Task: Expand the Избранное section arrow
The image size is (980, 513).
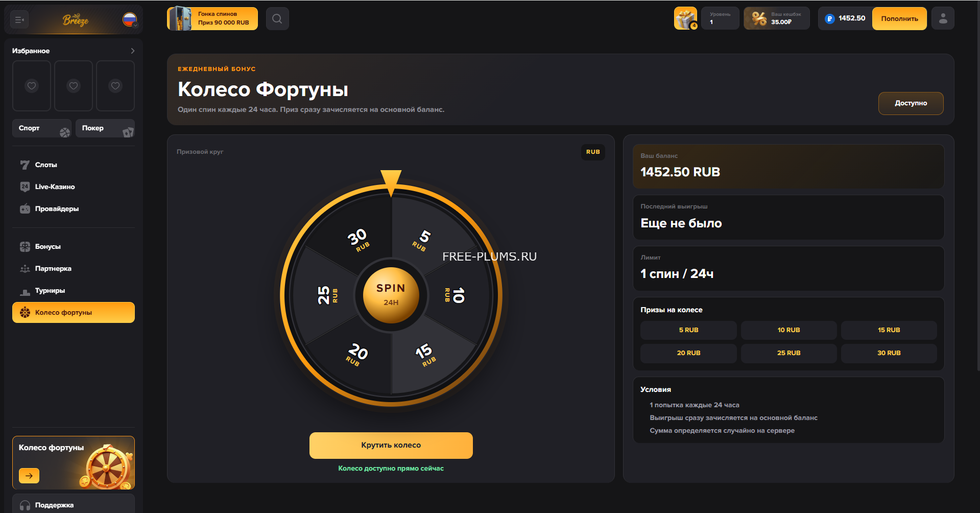Action: [132, 51]
